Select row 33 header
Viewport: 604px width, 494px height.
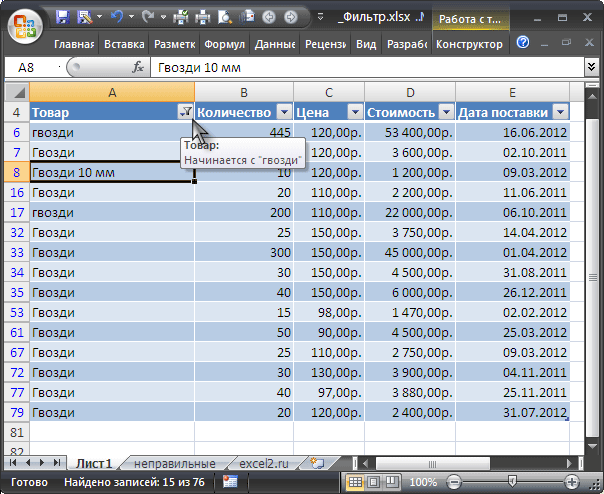point(17,252)
